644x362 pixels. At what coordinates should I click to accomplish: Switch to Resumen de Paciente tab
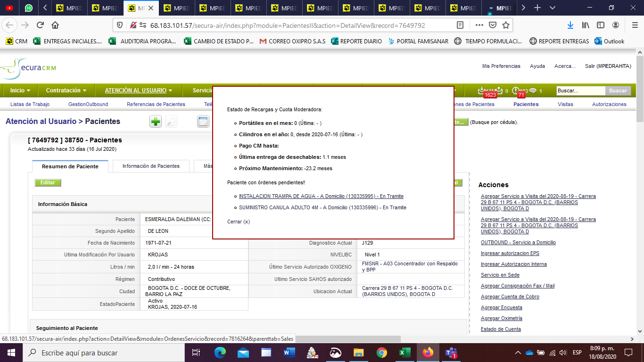(70, 166)
